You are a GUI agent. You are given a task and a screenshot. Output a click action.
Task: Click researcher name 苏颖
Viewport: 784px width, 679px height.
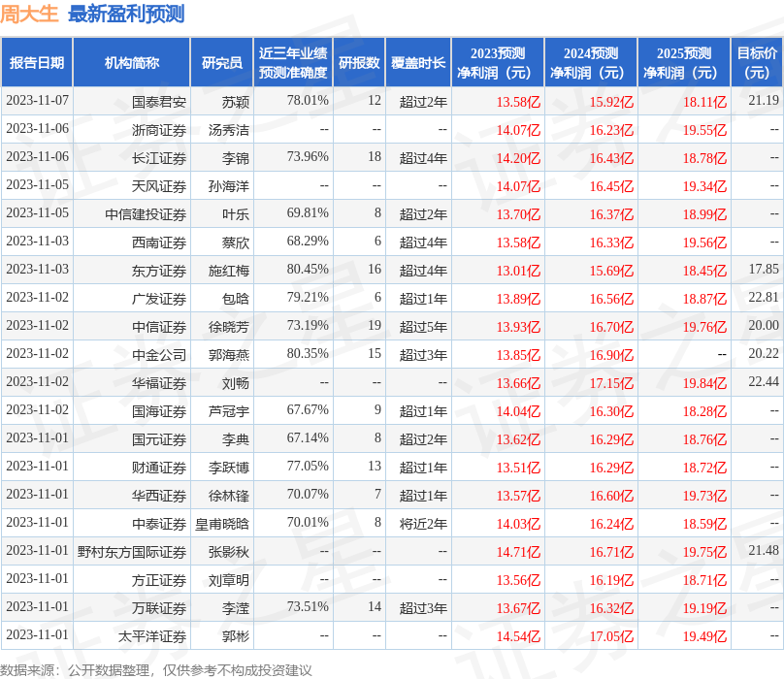pos(236,102)
